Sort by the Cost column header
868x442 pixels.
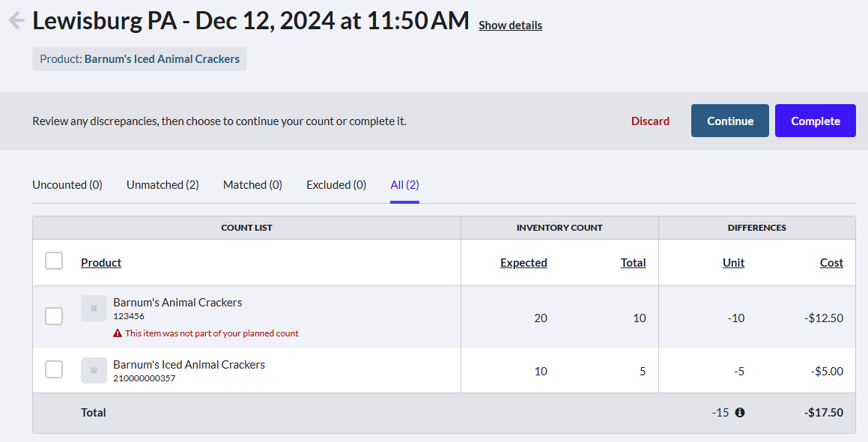click(831, 263)
